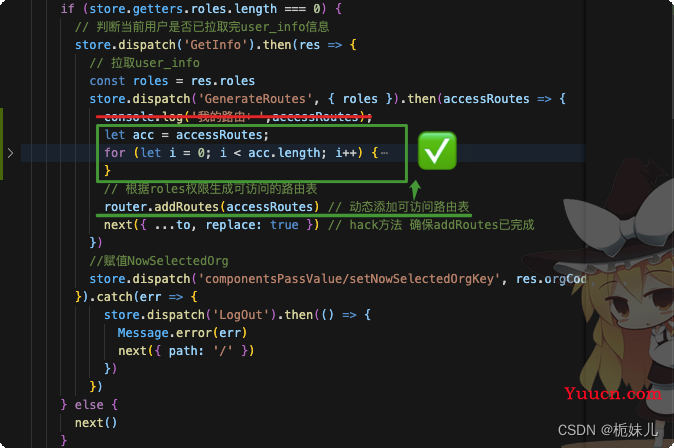
Task: Click the comment '//赋值NowSelectedOrg'
Action: click(159, 261)
